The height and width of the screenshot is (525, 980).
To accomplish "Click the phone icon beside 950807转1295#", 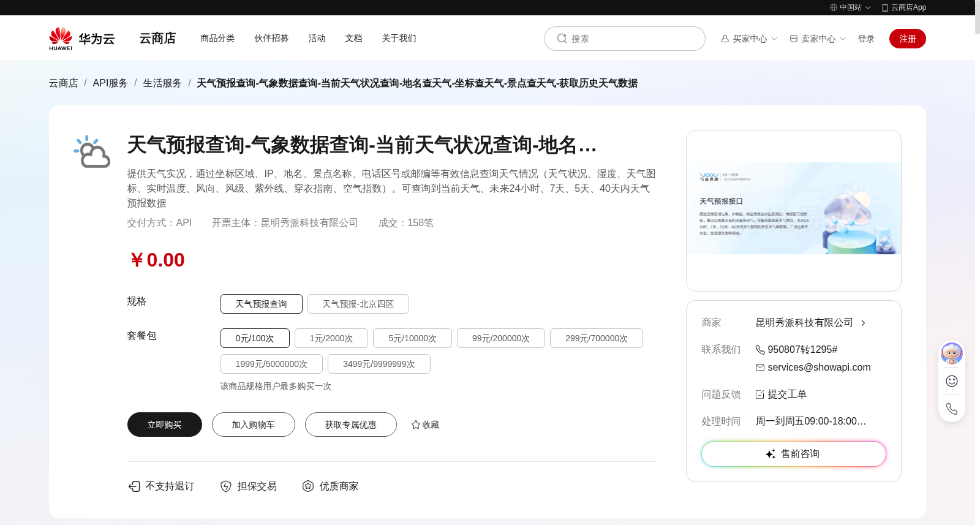I will click(x=760, y=350).
